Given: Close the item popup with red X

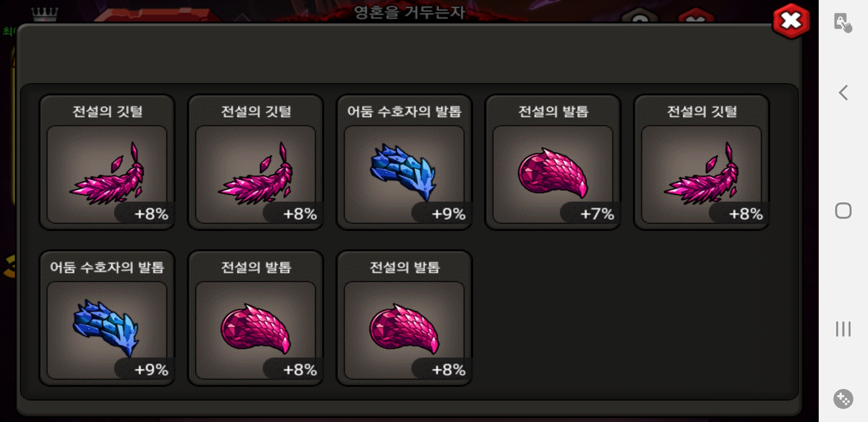Looking at the screenshot, I should point(791,21).
